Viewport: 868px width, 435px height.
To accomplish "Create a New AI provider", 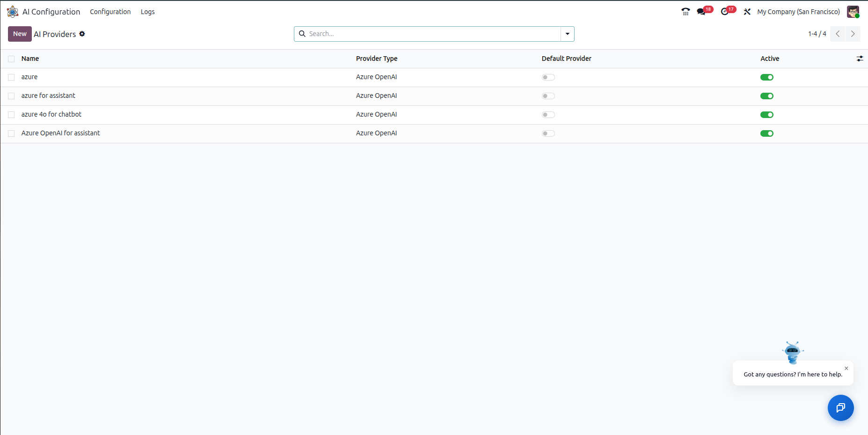I will coord(20,34).
